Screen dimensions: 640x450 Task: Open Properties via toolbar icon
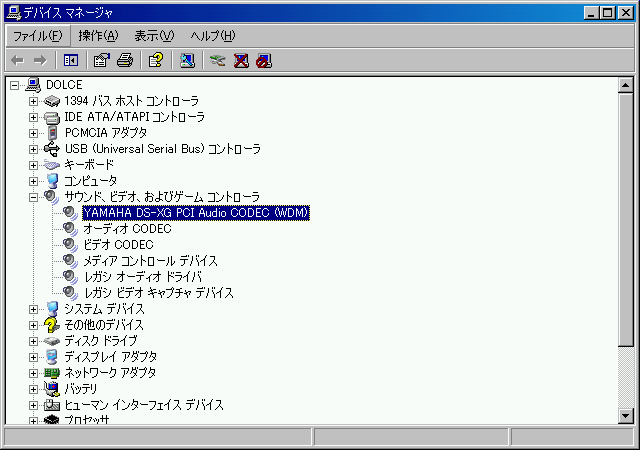[102, 61]
